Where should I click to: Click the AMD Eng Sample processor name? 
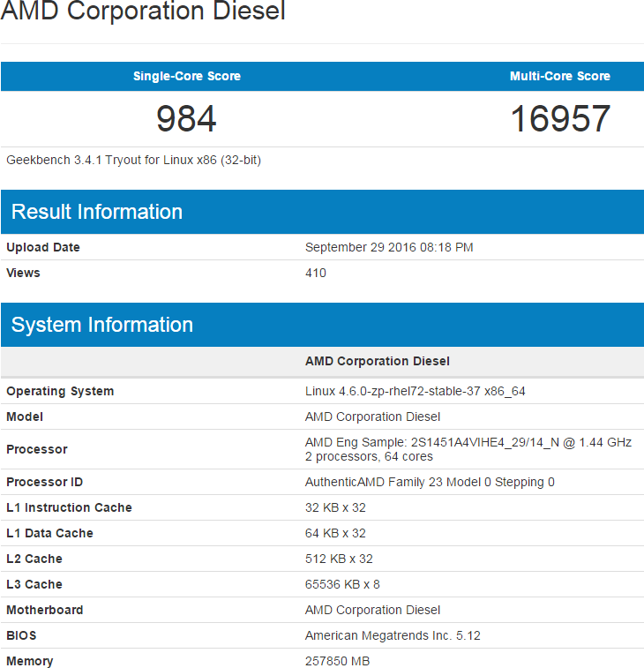point(468,442)
